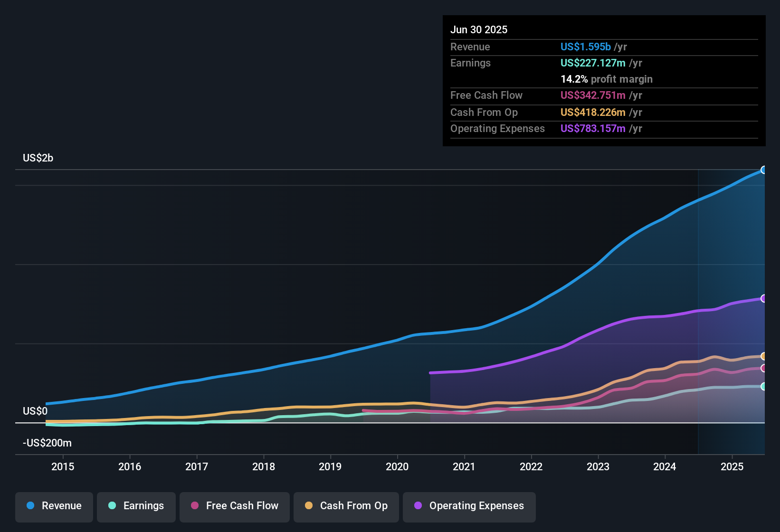The image size is (780, 532).
Task: Click the Revenue endpoint marker on chart
Action: tap(764, 170)
